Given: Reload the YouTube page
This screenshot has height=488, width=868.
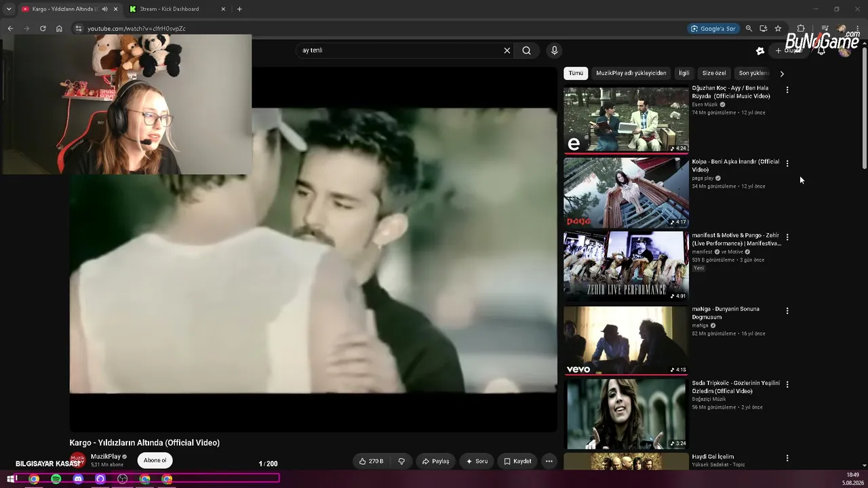Looking at the screenshot, I should 43,28.
